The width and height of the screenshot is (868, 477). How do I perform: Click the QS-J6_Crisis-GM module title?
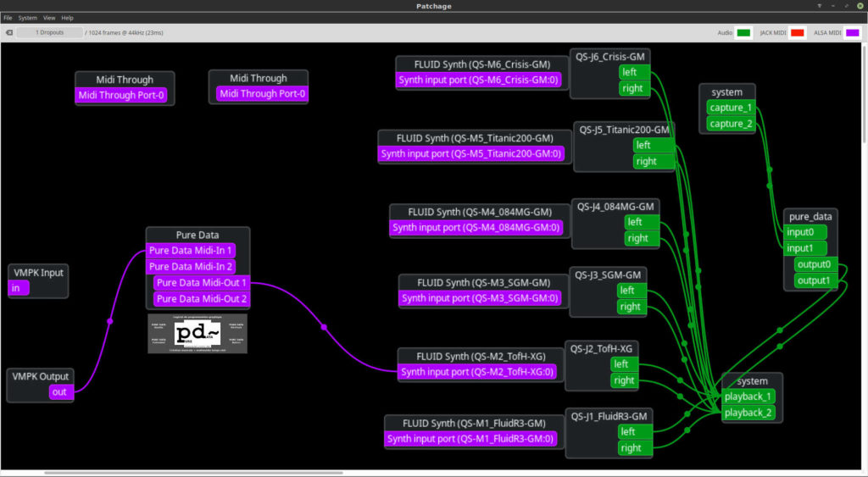610,57
